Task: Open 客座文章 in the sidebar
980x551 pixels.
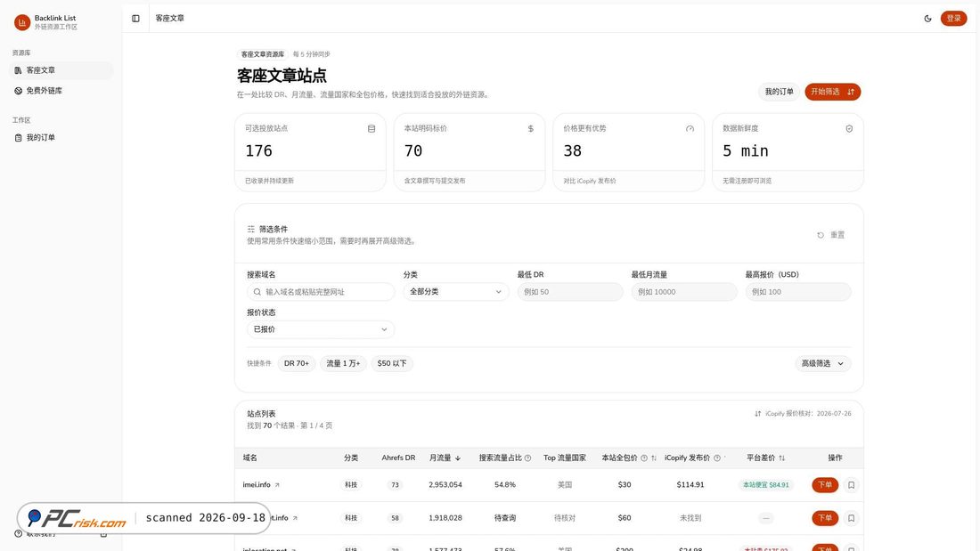Action: 61,70
